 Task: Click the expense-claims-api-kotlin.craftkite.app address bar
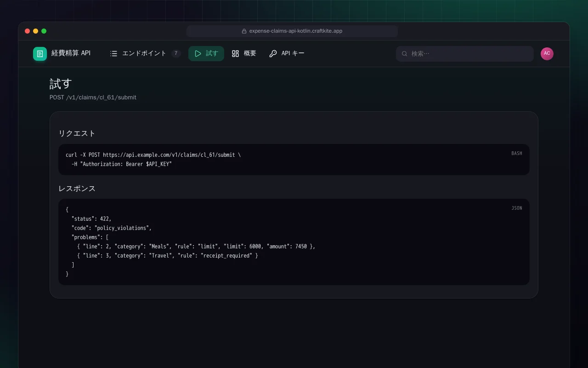point(292,31)
